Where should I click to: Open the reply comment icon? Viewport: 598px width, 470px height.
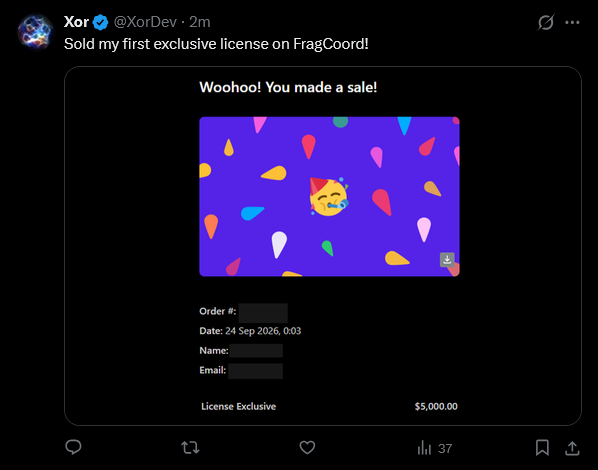click(73, 447)
